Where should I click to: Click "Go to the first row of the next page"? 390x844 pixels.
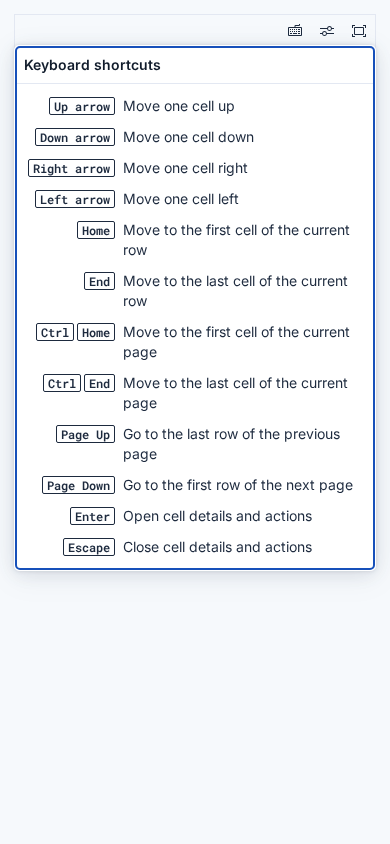click(238, 485)
